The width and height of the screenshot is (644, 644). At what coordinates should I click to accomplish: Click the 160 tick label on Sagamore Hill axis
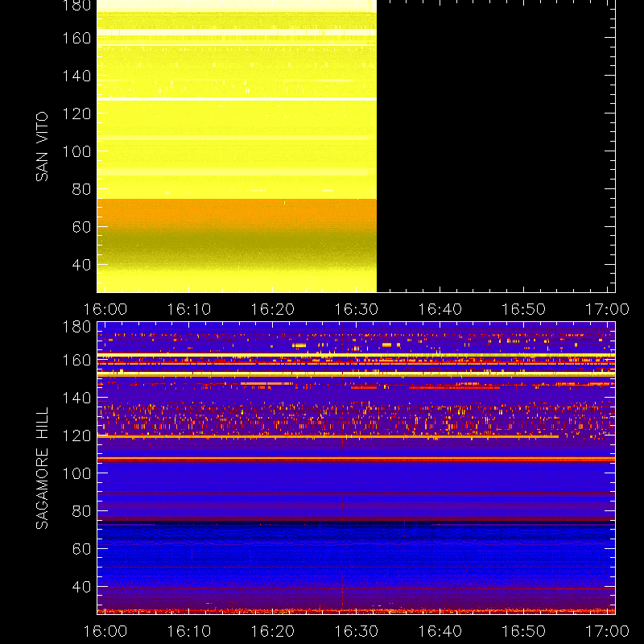pyautogui.click(x=76, y=360)
